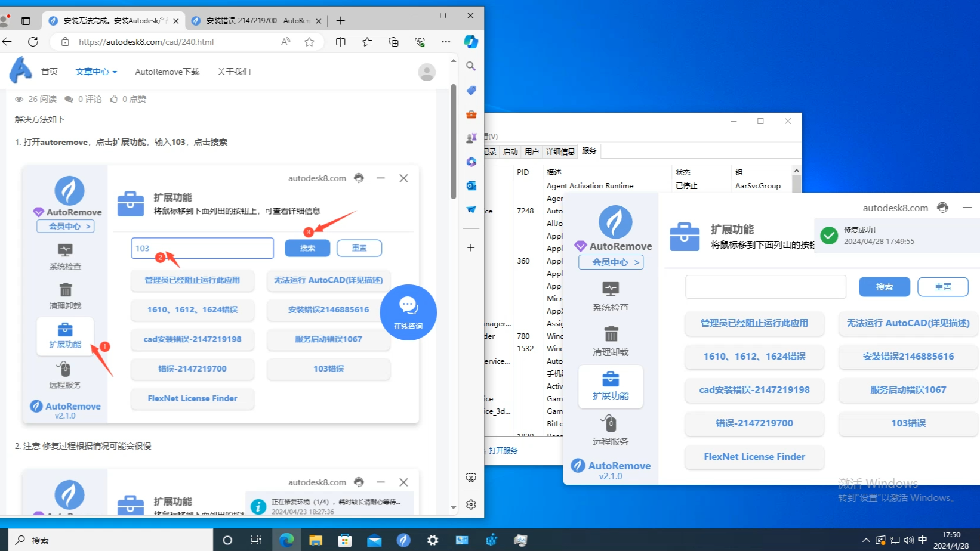Click 重置 button in AutoRemove app

pyautogui.click(x=943, y=287)
